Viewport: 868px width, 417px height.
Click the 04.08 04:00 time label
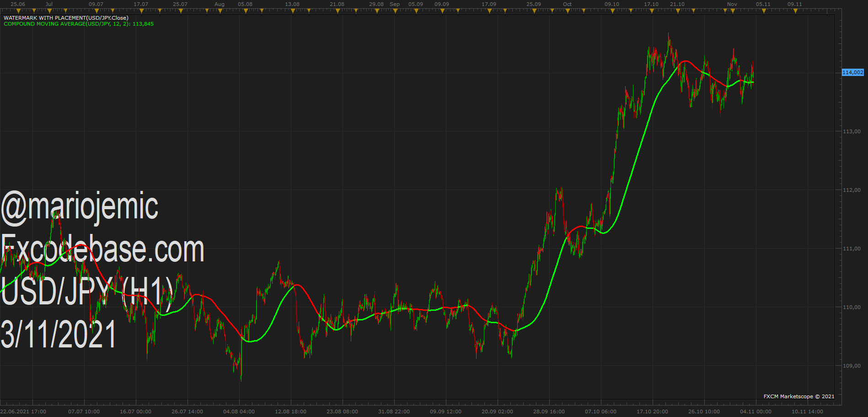click(239, 412)
